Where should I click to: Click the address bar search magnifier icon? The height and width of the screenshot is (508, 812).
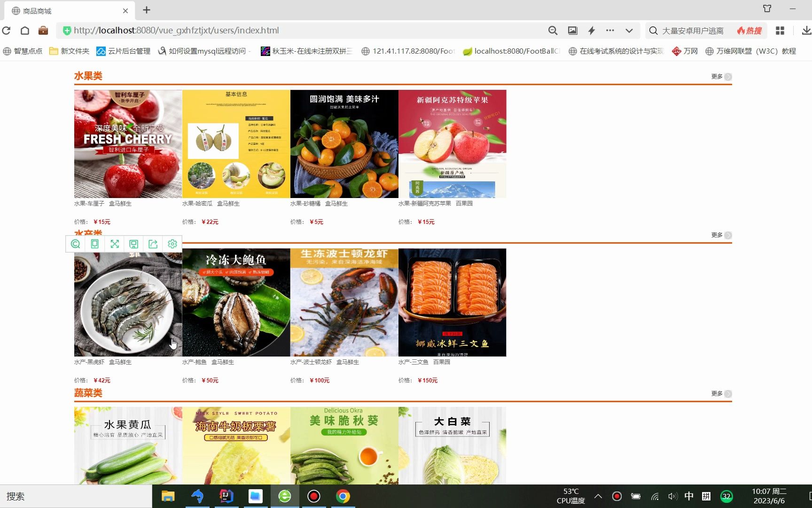pos(553,31)
